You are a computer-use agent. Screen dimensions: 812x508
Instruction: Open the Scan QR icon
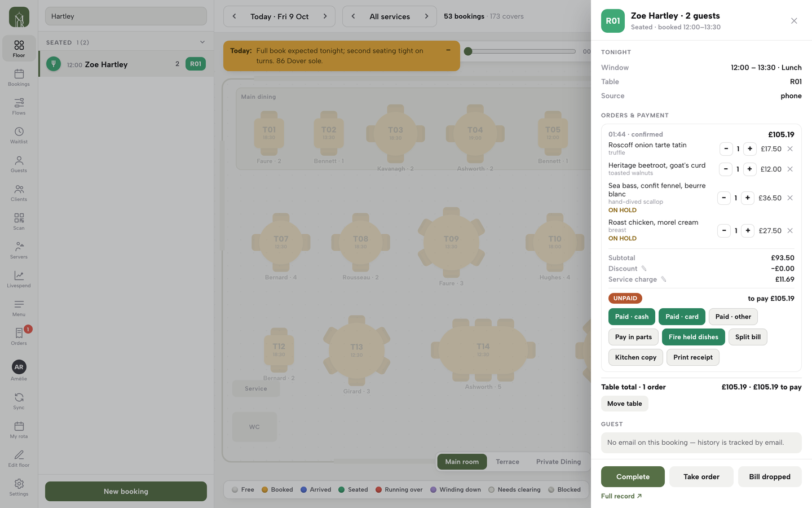19,221
